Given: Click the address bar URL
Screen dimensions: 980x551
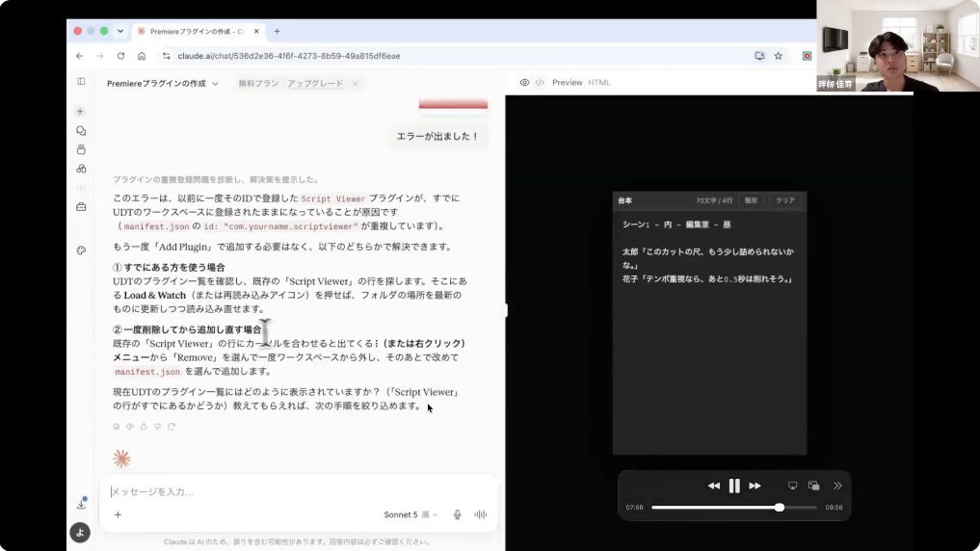Looking at the screenshot, I should [x=289, y=56].
